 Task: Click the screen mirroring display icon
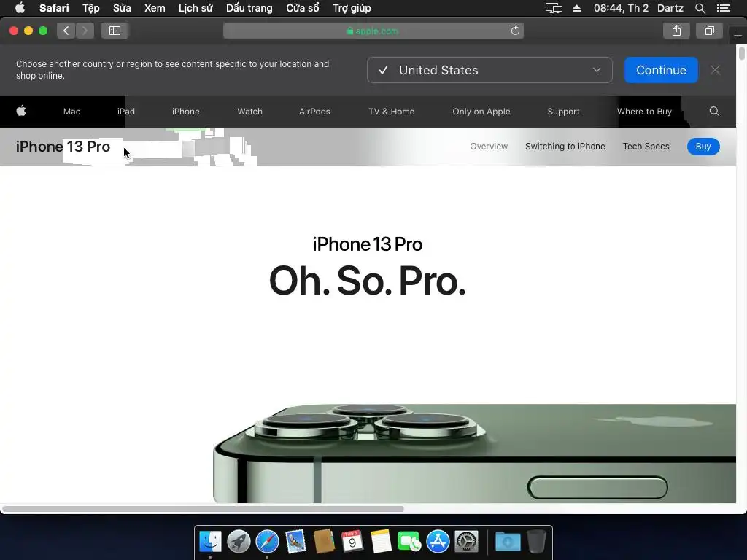point(554,8)
